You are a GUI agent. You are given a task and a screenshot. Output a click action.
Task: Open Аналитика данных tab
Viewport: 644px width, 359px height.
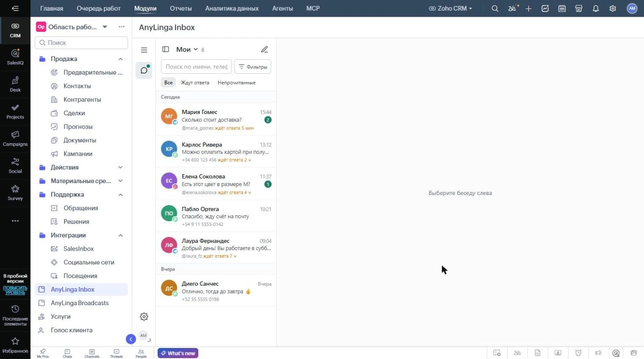[x=232, y=8]
